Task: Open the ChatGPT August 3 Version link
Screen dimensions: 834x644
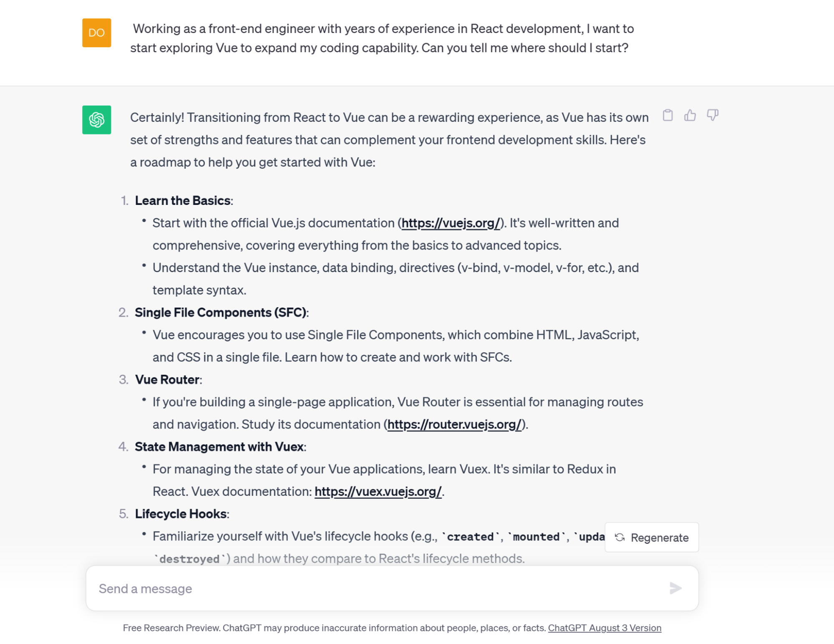Action: (x=605, y=628)
